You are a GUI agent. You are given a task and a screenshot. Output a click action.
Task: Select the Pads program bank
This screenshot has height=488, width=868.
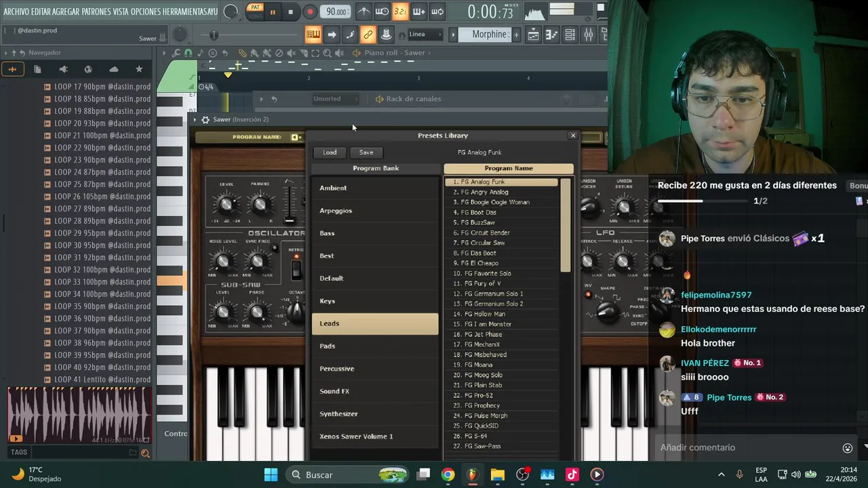coord(374,346)
